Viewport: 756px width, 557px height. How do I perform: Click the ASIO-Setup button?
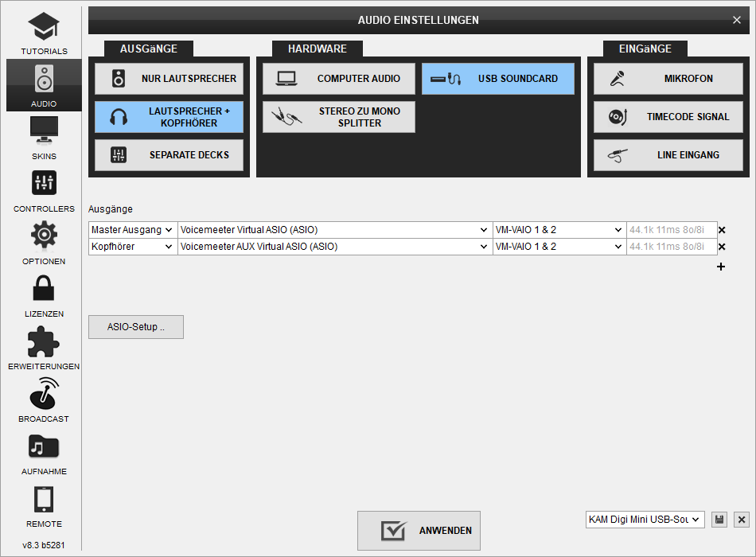tap(136, 327)
